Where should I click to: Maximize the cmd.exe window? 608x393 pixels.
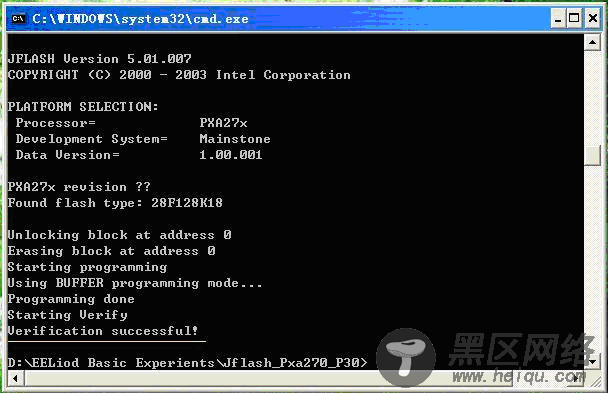(574, 19)
